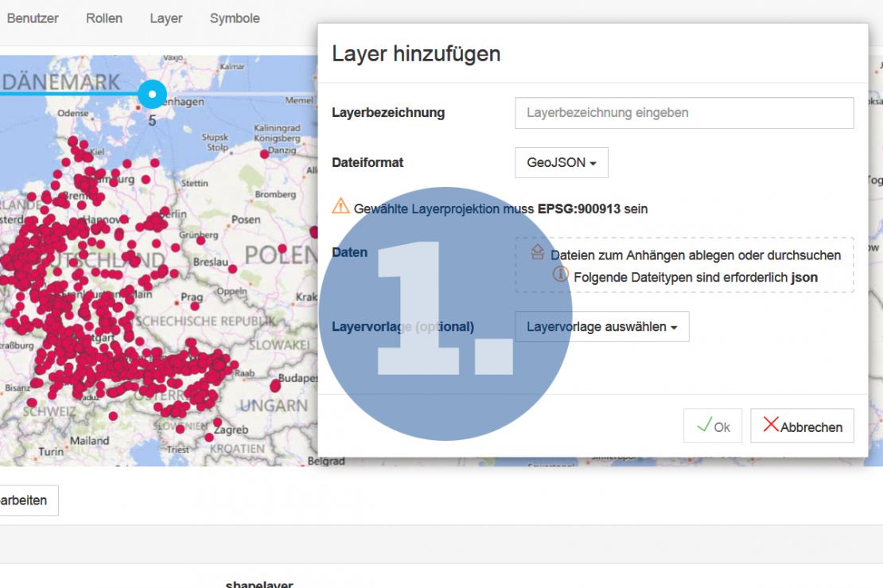
Task: Click the file upload drop area
Action: pos(684,265)
